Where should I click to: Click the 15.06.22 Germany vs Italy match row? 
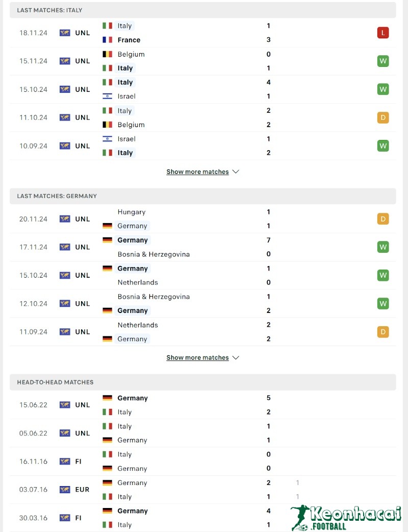coord(204,404)
